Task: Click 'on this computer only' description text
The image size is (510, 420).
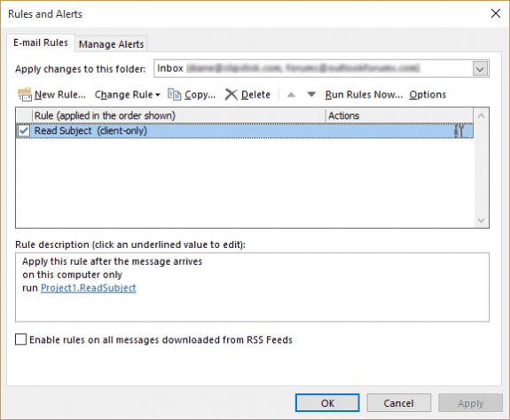Action: (x=72, y=275)
